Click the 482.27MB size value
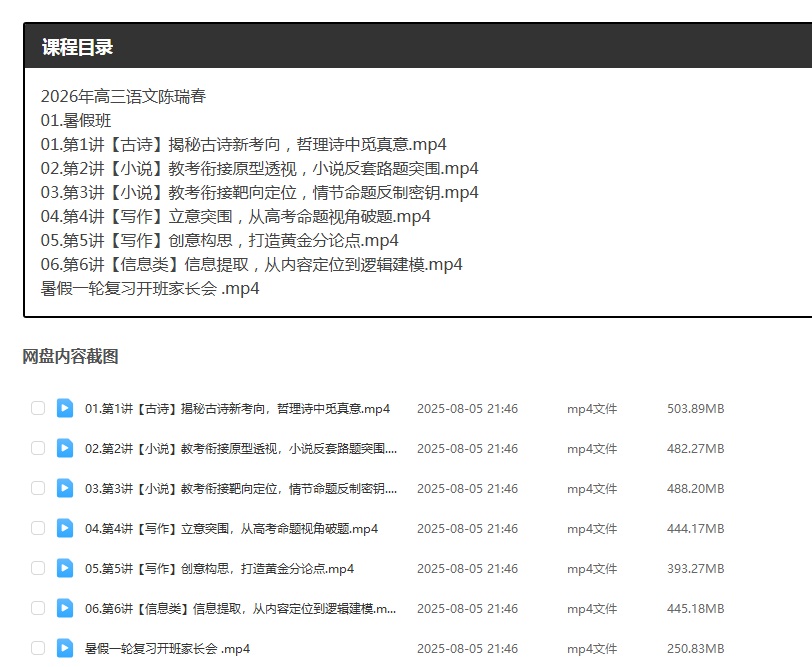 [695, 448]
